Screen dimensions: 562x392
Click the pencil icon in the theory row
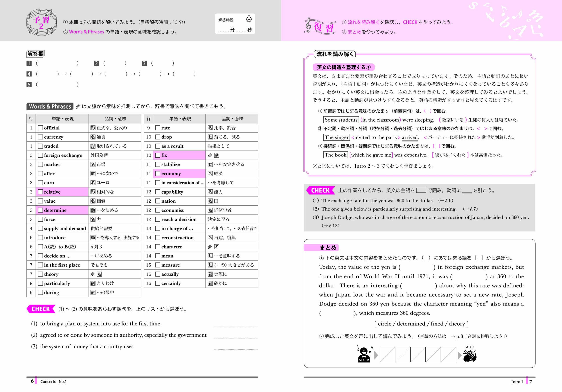[x=92, y=274]
